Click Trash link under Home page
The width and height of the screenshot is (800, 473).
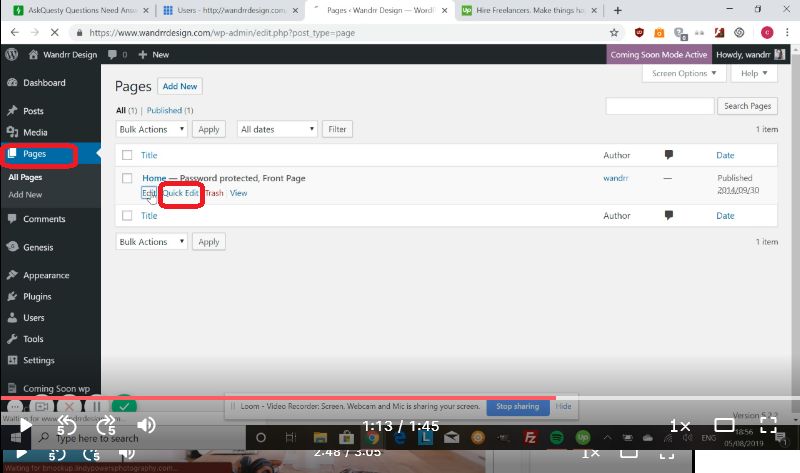point(214,193)
